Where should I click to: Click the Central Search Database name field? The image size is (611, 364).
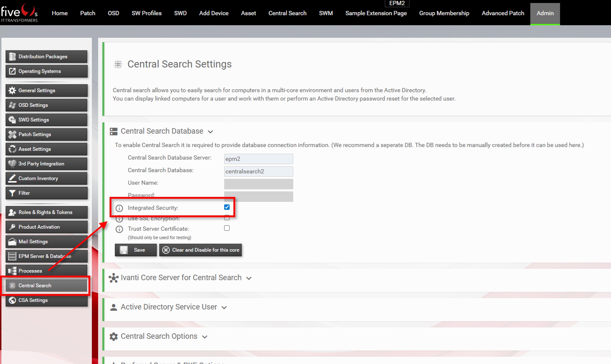258,172
